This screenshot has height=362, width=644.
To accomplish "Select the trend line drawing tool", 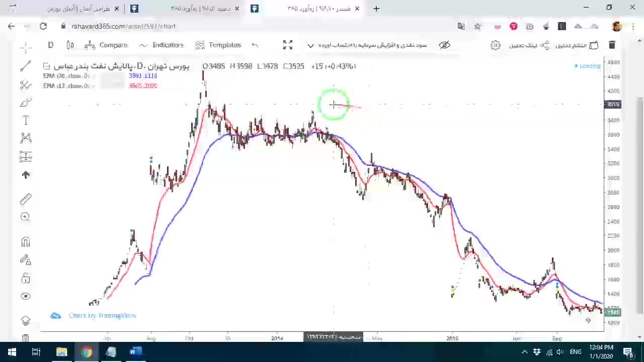I will 26,66.
